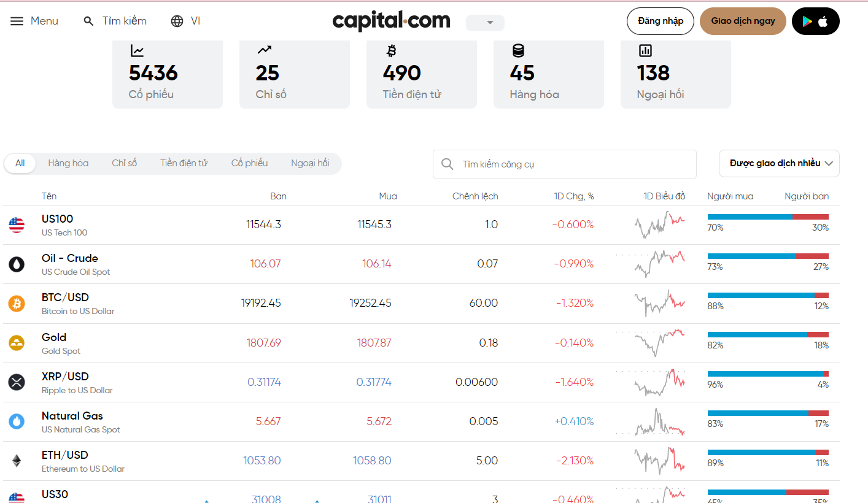Click Natural Gas change +0.410%

point(574,421)
